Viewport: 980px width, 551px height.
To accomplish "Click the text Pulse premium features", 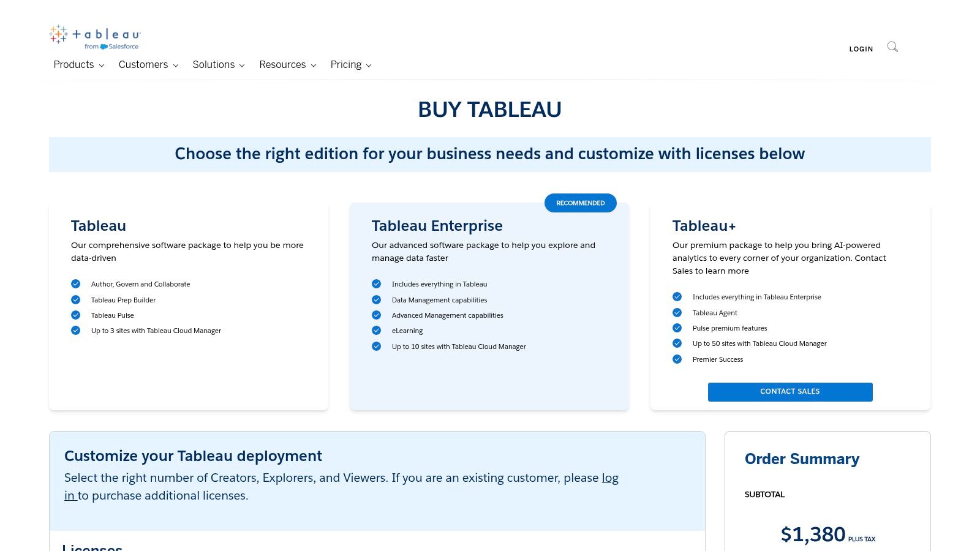I will coord(729,328).
